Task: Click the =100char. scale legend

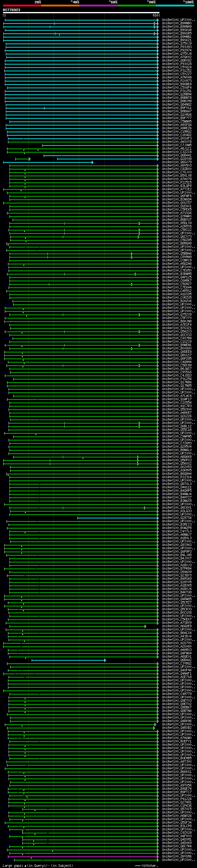Action: coord(147,866)
